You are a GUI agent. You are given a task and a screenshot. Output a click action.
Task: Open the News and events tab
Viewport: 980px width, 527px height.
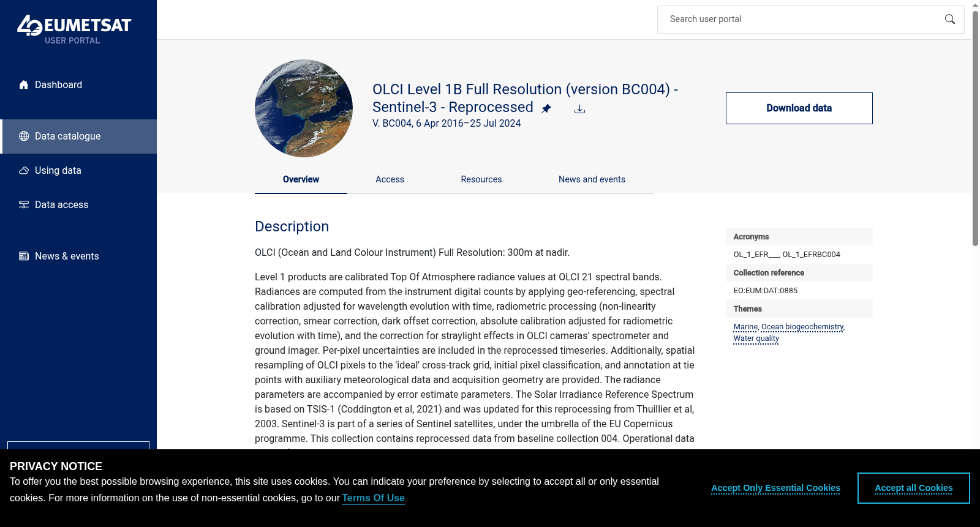pyautogui.click(x=592, y=179)
